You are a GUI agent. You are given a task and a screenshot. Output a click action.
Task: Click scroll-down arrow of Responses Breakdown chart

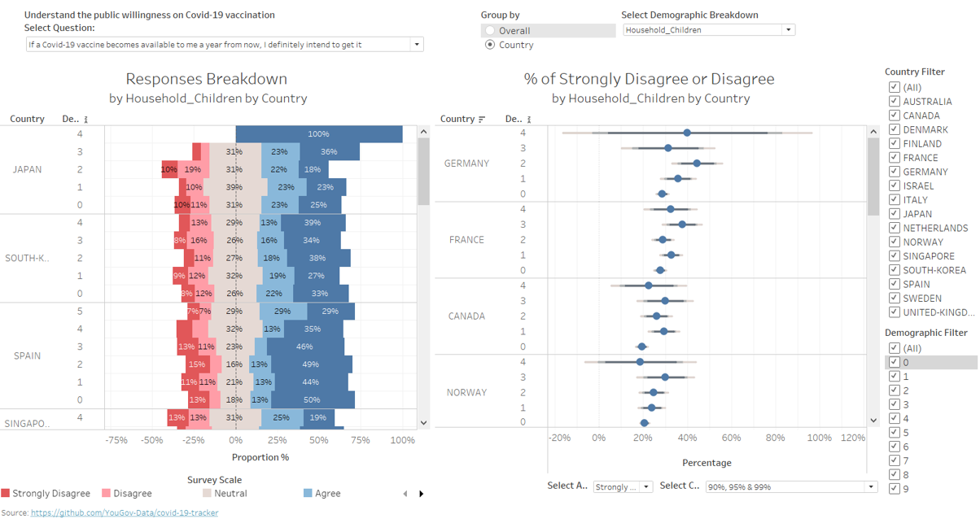(423, 423)
